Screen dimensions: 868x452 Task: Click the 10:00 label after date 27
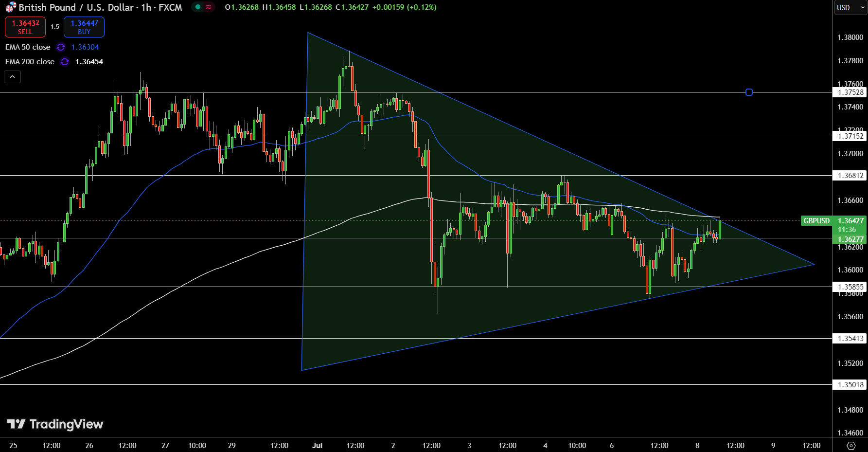point(197,446)
